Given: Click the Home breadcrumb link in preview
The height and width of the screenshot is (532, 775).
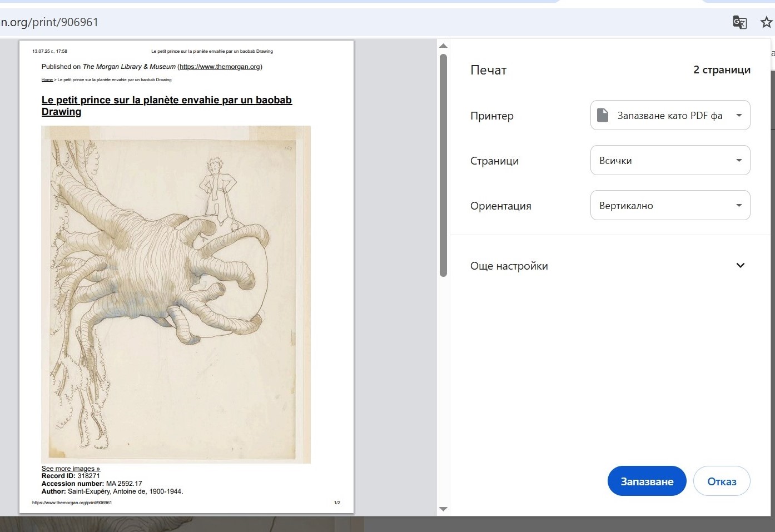Looking at the screenshot, I should pos(47,80).
